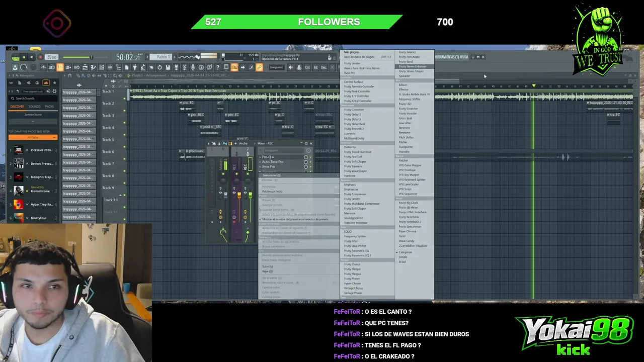Toggle Song/Pattern mode switch
The image size is (644, 362).
(x=16, y=58)
